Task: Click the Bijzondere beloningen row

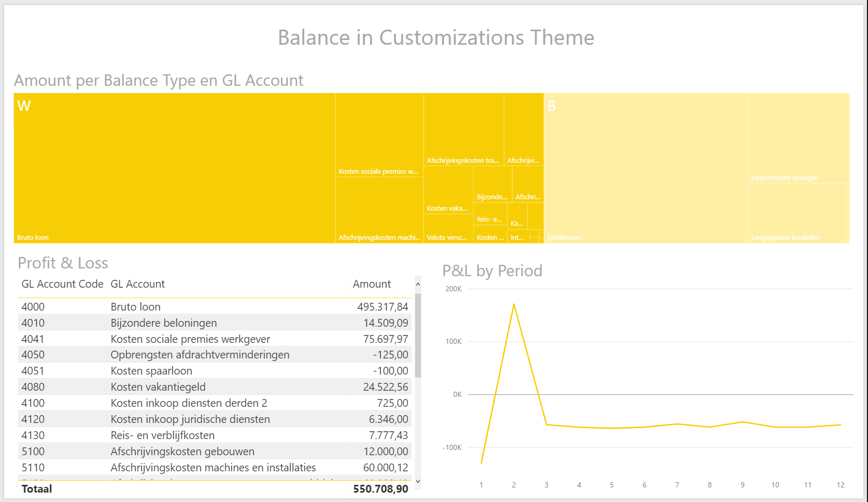Action: 215,323
